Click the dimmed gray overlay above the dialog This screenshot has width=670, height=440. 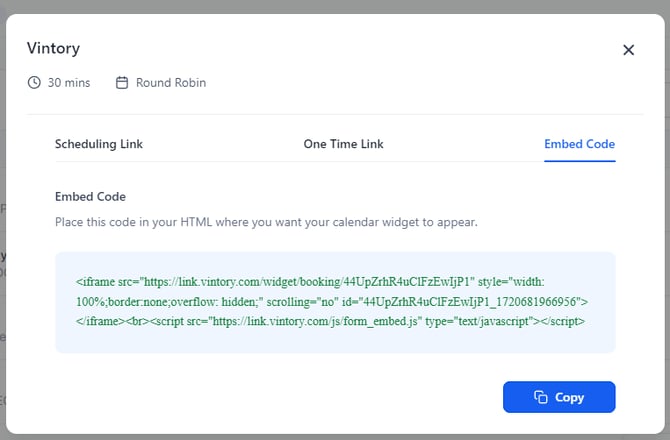pos(335,6)
